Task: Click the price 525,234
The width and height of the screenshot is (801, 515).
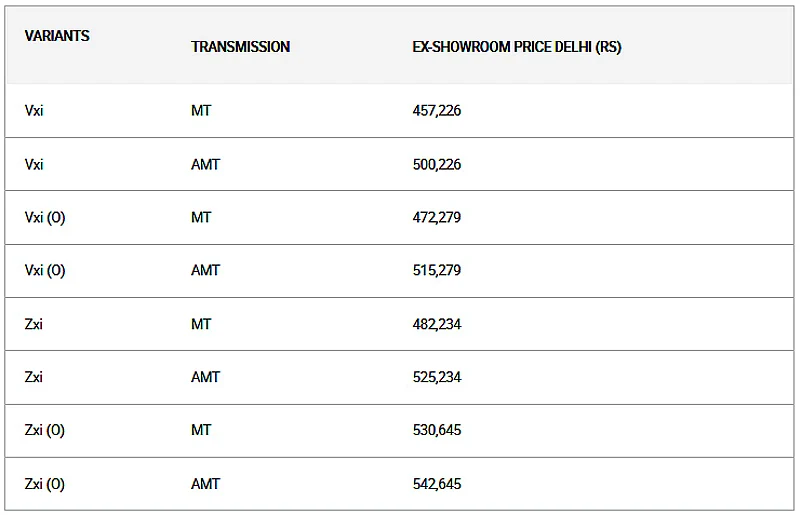Action: 436,377
